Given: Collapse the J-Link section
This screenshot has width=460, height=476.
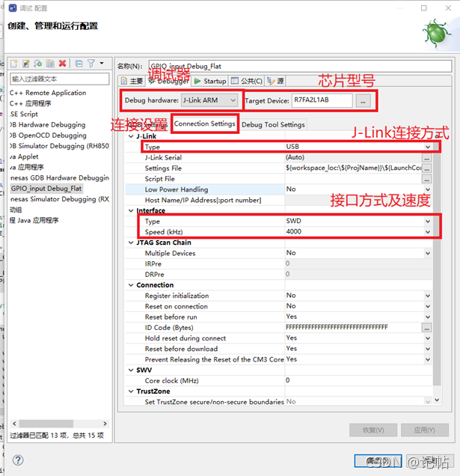Looking at the screenshot, I should pos(131,136).
